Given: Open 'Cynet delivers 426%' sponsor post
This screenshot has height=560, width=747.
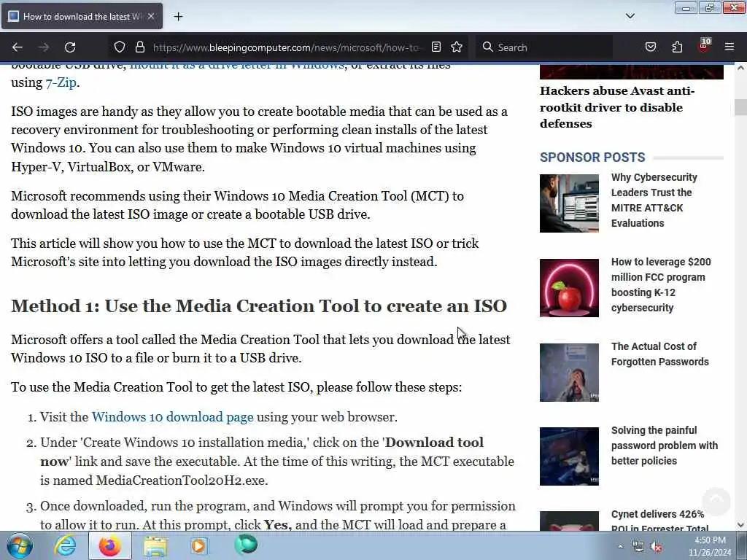Looking at the screenshot, I should point(659,521).
